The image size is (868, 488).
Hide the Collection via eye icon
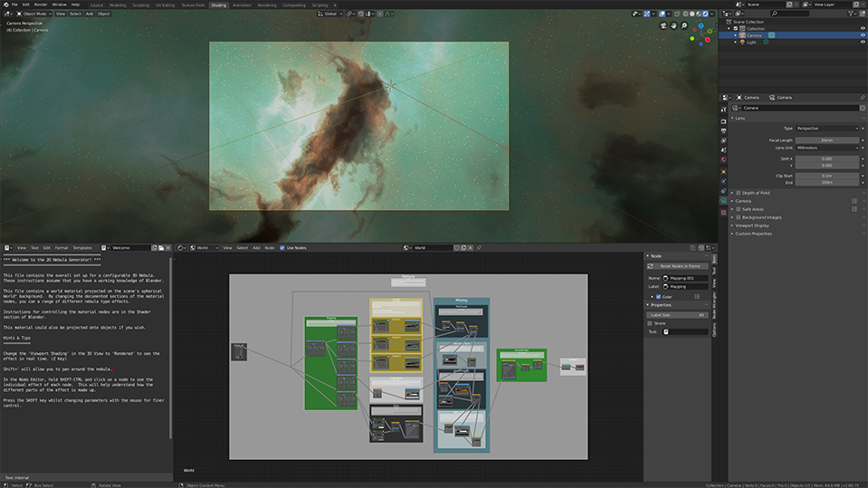(x=863, y=28)
